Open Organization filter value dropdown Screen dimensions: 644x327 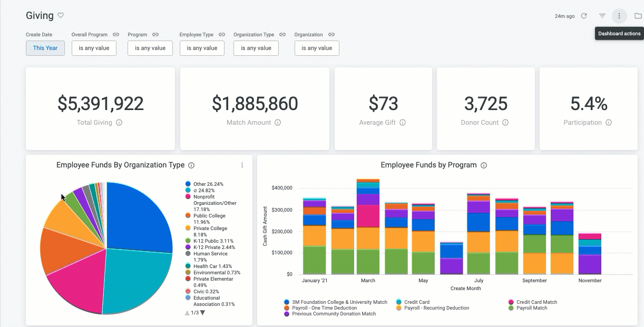tap(317, 48)
